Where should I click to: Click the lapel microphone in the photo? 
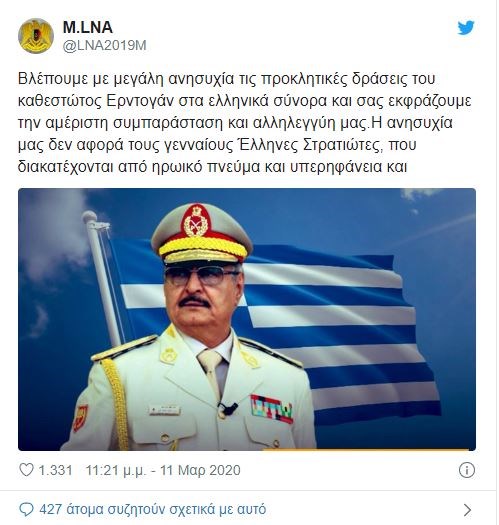point(228,409)
